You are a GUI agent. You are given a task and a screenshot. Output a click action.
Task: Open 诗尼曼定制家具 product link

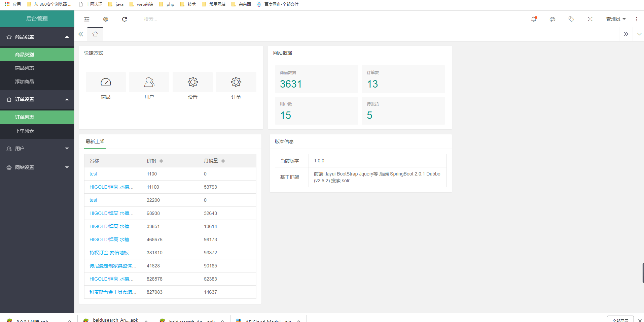113,266
